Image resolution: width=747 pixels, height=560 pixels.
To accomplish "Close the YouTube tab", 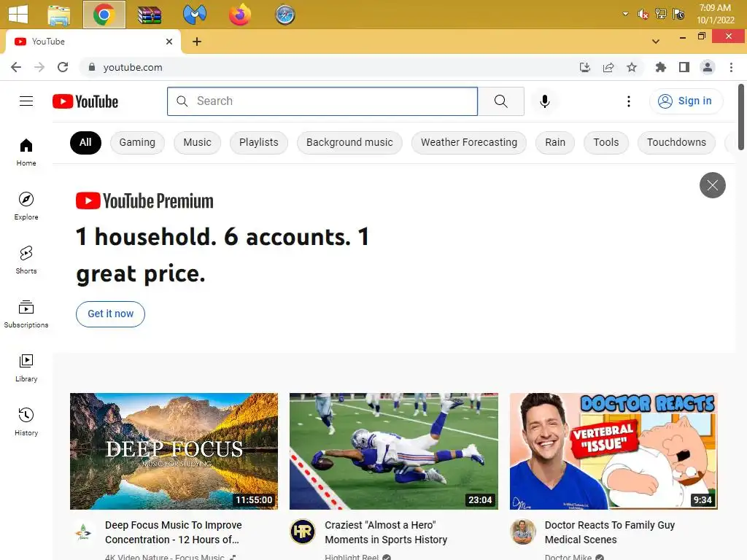I will (x=169, y=42).
